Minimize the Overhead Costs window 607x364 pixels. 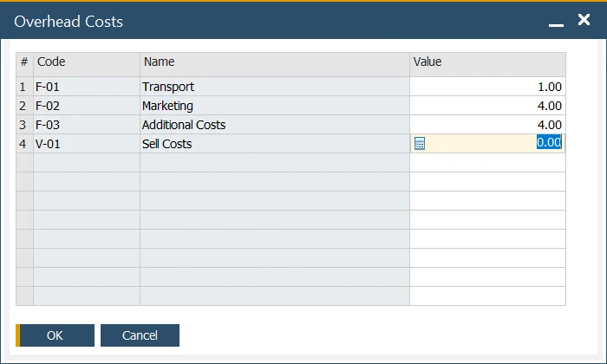pos(556,22)
